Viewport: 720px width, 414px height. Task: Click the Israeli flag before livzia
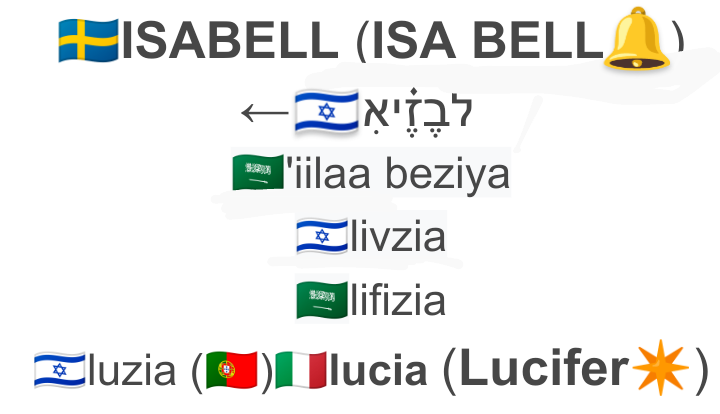(x=322, y=236)
